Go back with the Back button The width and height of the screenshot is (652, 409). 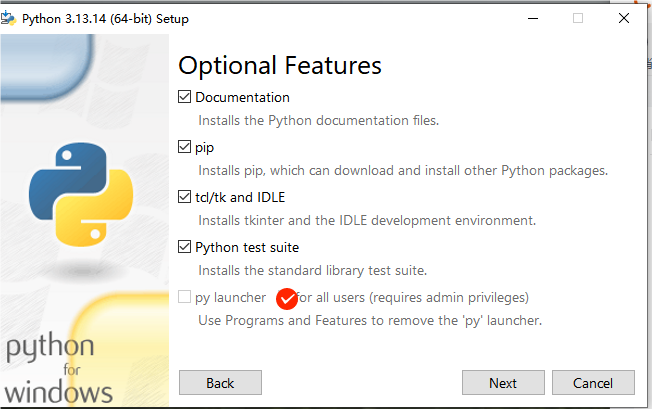[220, 383]
